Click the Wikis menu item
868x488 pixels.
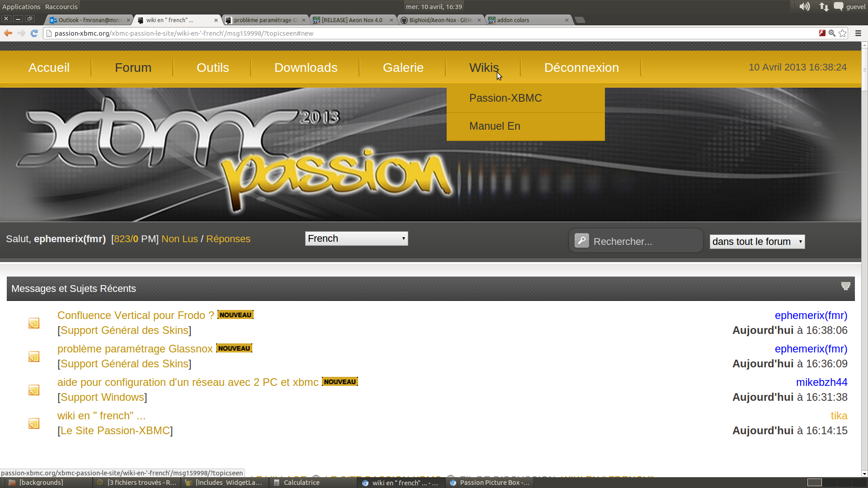[484, 68]
